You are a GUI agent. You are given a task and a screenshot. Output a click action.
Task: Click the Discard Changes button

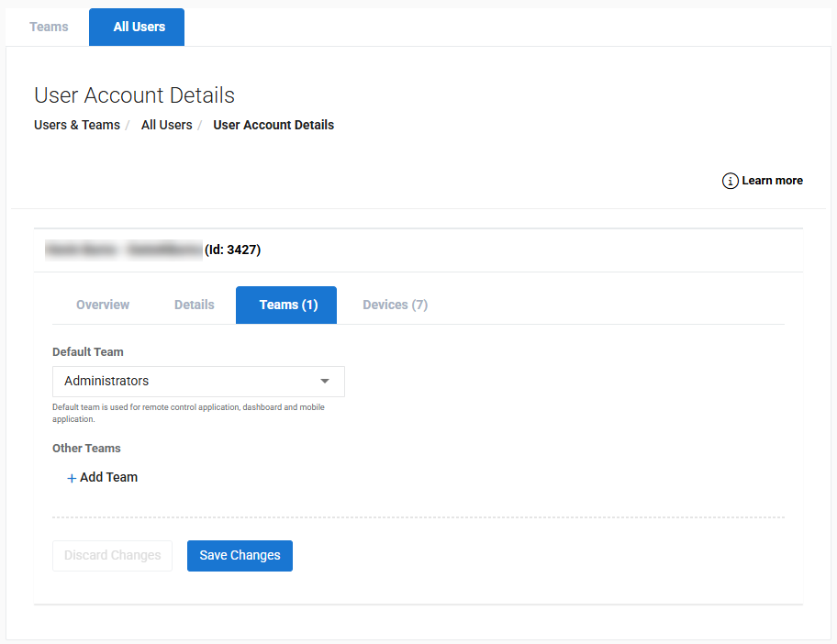click(112, 555)
